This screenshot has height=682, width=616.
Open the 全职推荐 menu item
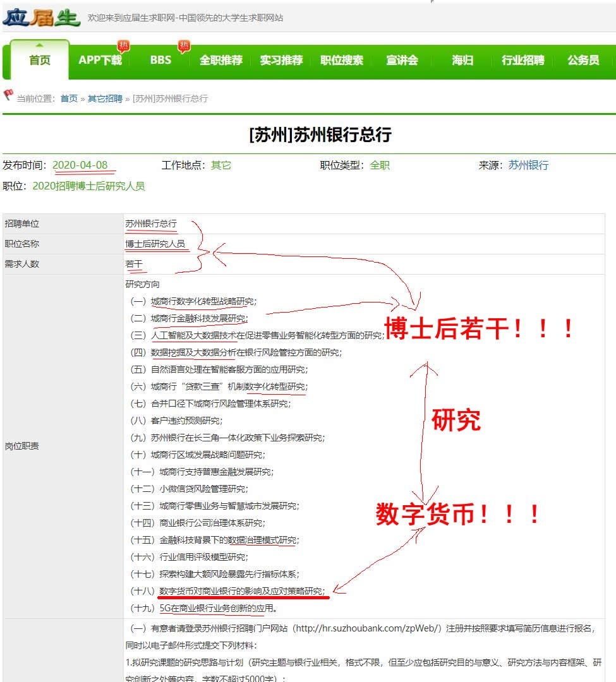click(x=221, y=60)
